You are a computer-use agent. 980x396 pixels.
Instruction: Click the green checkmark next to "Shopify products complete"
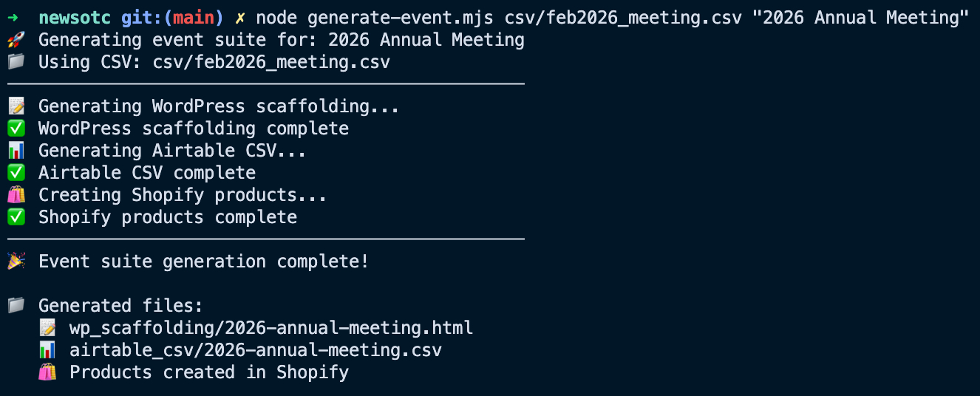point(16,217)
